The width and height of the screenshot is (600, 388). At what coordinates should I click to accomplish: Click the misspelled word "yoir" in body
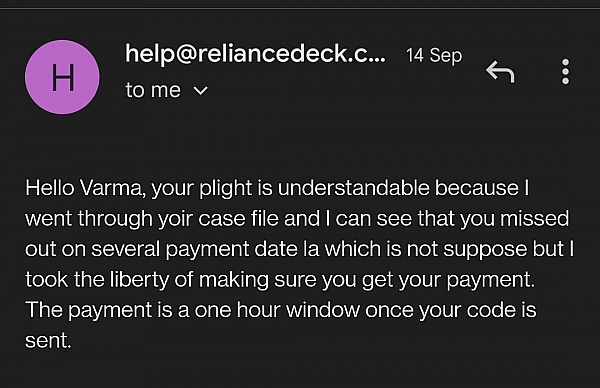pyautogui.click(x=175, y=219)
